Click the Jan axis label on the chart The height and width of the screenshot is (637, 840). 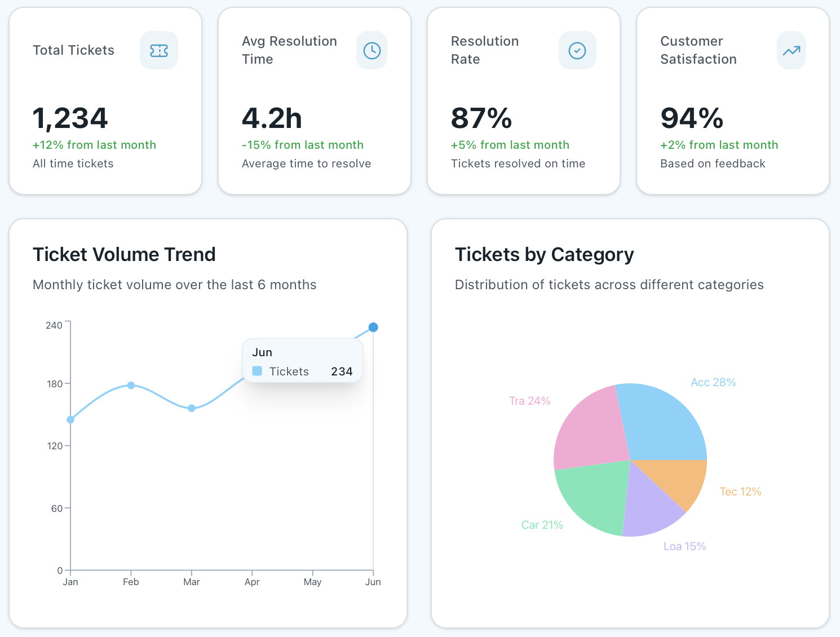70,582
